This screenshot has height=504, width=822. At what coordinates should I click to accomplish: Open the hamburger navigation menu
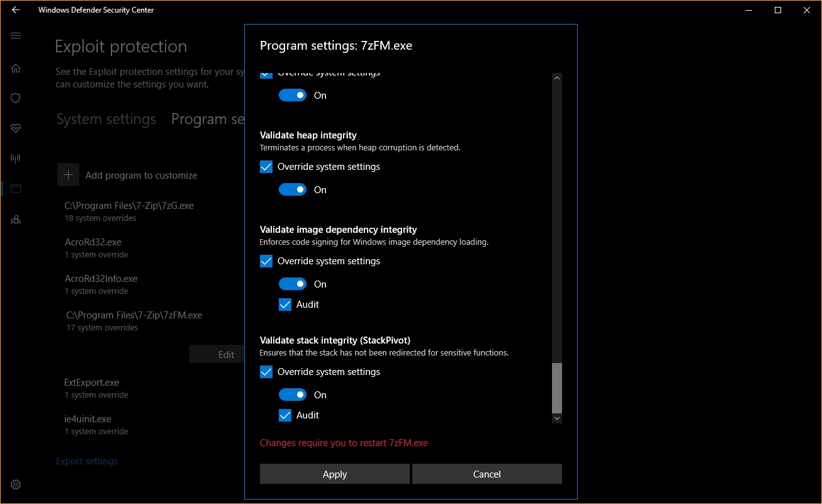tap(16, 36)
